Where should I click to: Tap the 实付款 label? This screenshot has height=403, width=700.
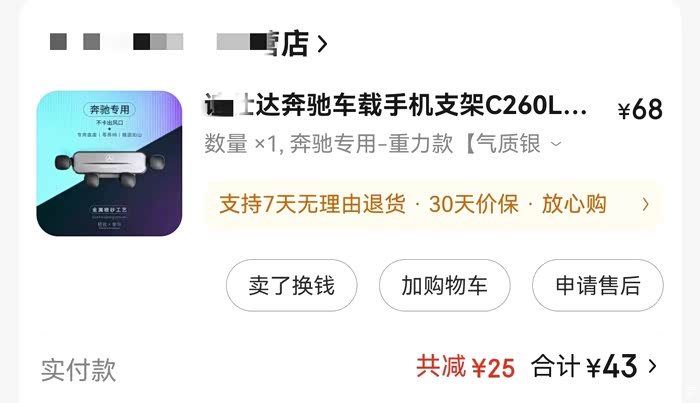click(x=79, y=370)
